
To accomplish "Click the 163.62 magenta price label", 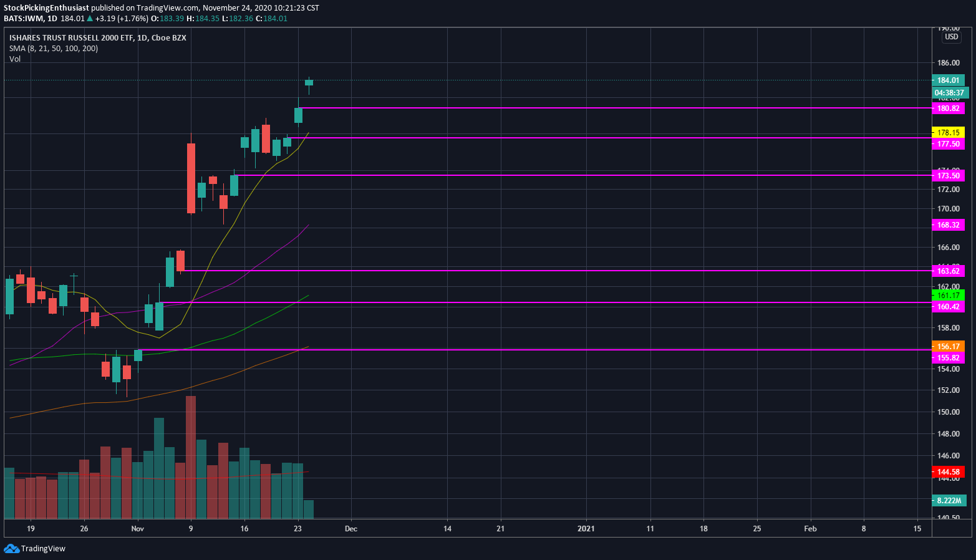I will pos(948,271).
